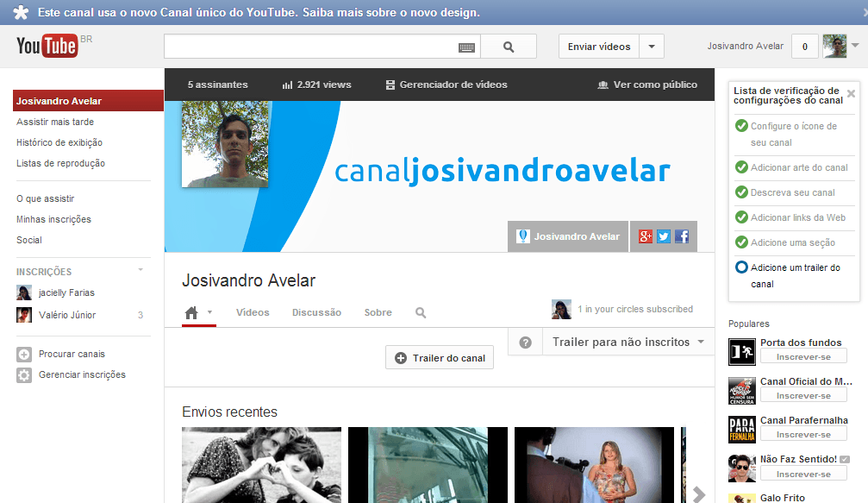Click the Canal Oficial do M... channel icon

[742, 391]
